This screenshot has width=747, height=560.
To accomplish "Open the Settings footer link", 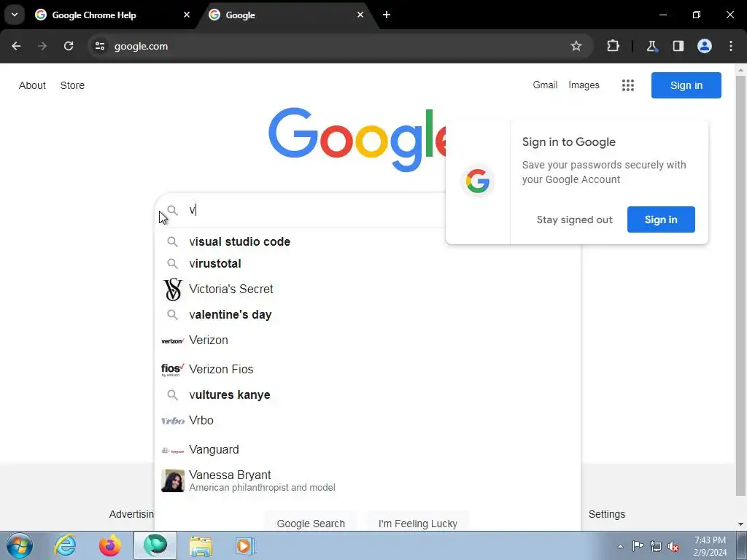I will click(606, 514).
